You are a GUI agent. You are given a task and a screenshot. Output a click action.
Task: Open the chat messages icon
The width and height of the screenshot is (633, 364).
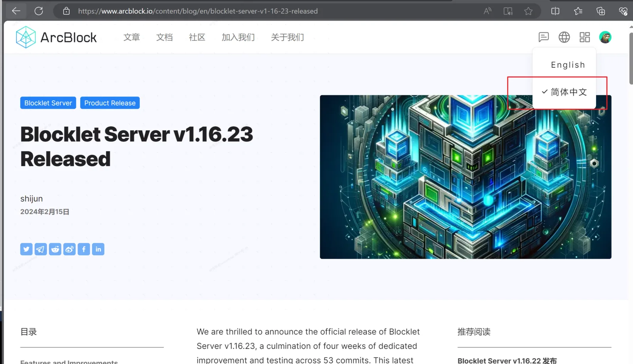tap(544, 37)
